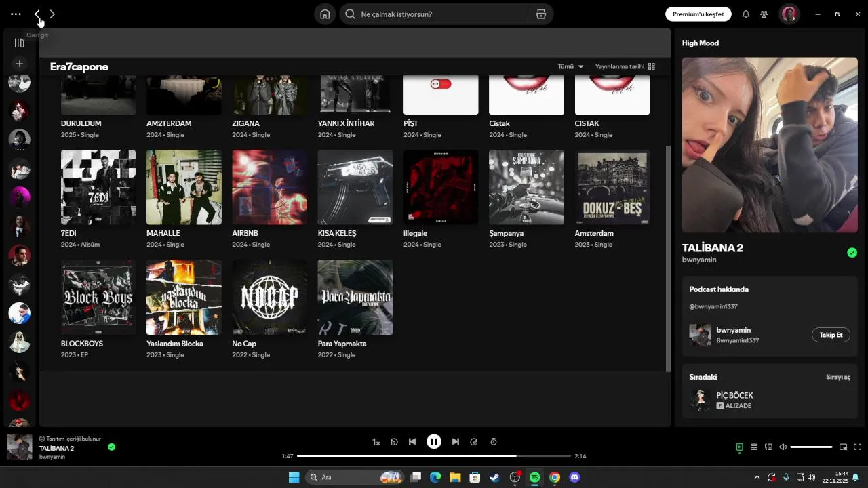The height and width of the screenshot is (488, 868).
Task: Toggle the Now Playing view icon
Action: click(x=740, y=447)
